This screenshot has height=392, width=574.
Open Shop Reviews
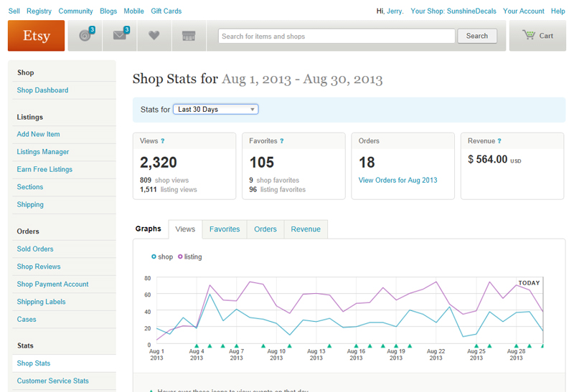click(x=39, y=267)
